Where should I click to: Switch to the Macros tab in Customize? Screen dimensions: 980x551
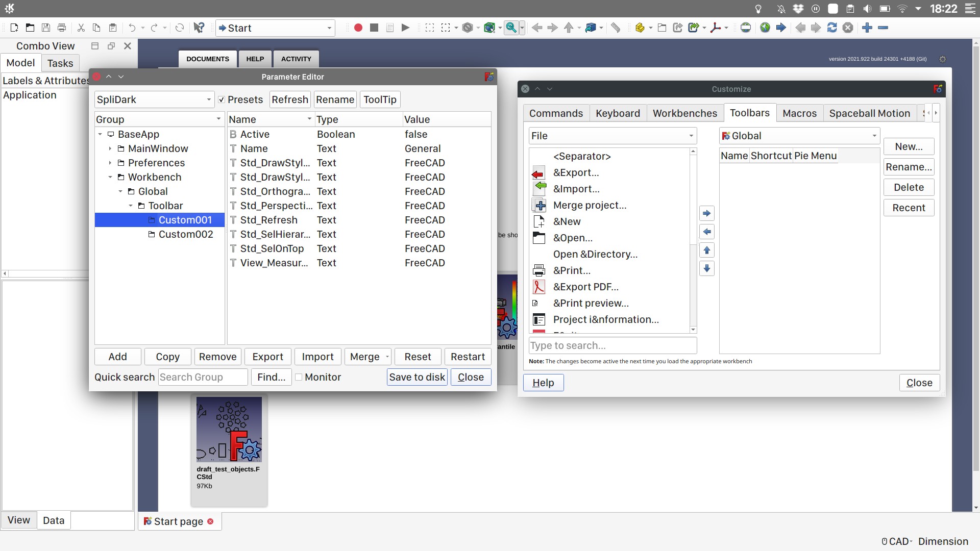tap(799, 113)
